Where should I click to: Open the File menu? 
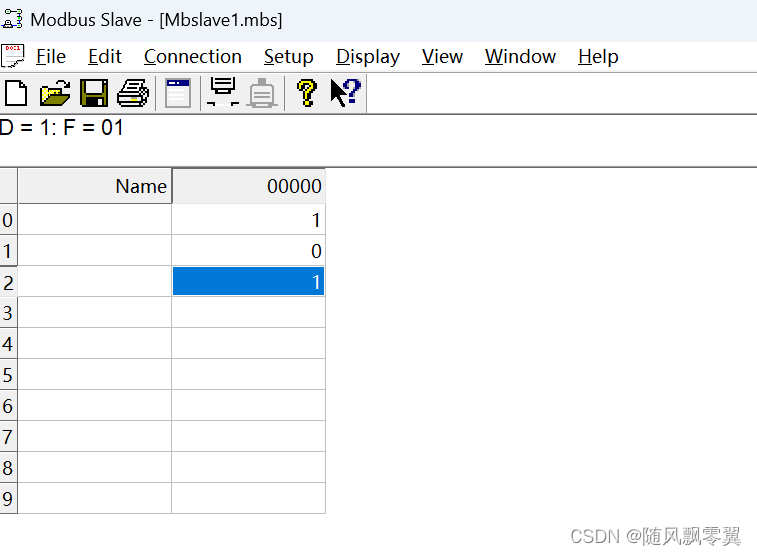click(51, 56)
